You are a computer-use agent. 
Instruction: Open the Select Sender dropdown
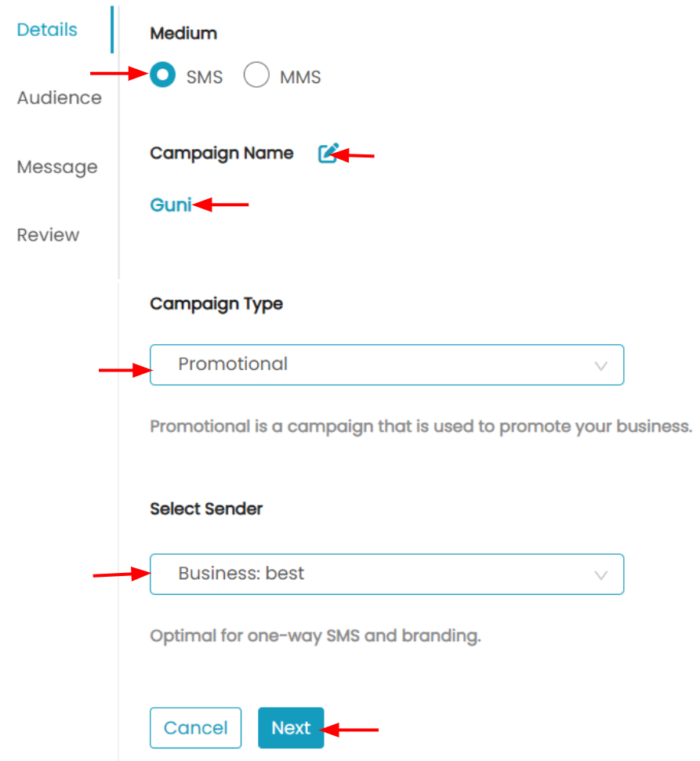pos(387,574)
